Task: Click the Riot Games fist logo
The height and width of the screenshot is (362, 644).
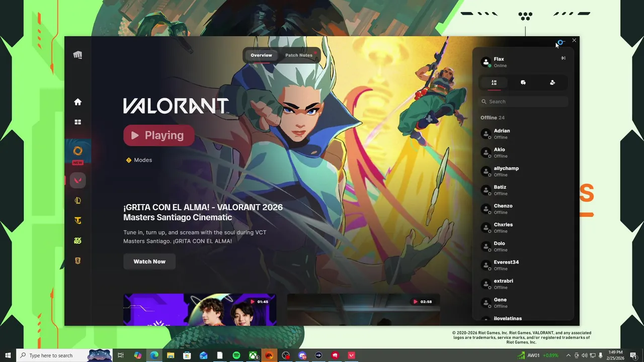Action: [x=77, y=55]
